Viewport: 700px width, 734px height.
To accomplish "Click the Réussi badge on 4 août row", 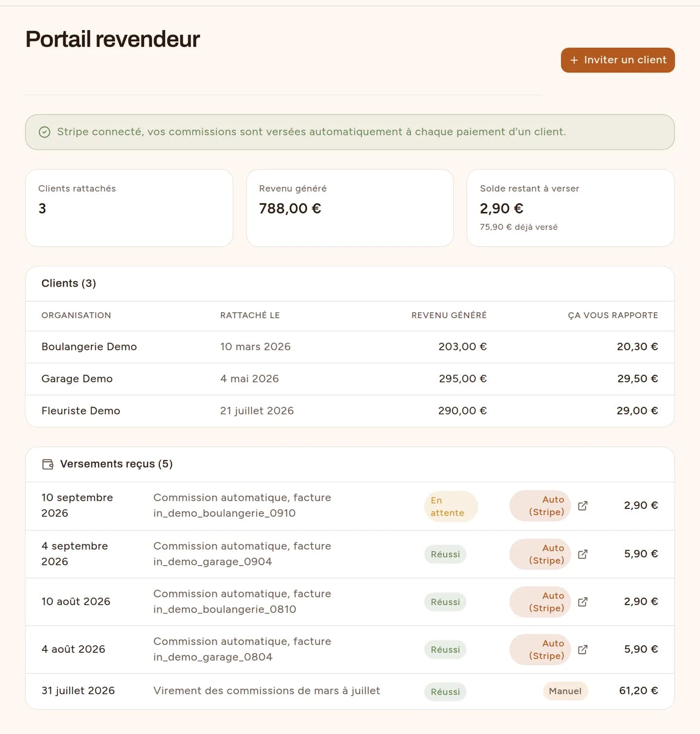I will 445,650.
